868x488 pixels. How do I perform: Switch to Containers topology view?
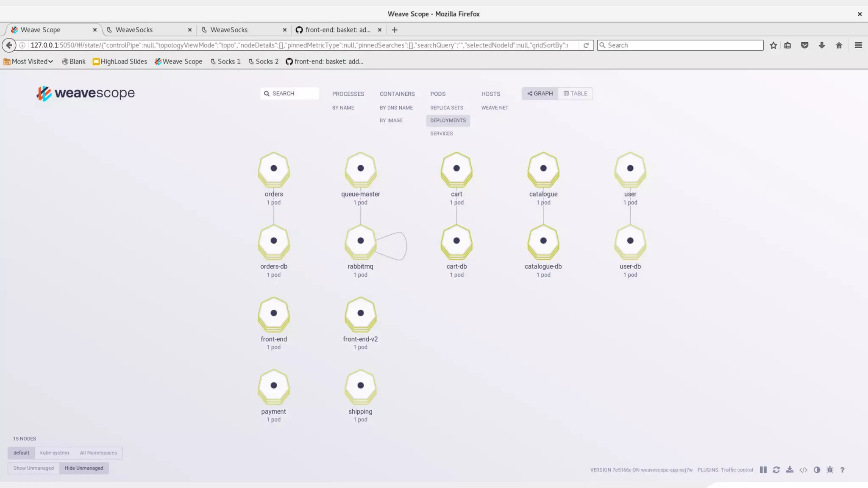(x=397, y=94)
